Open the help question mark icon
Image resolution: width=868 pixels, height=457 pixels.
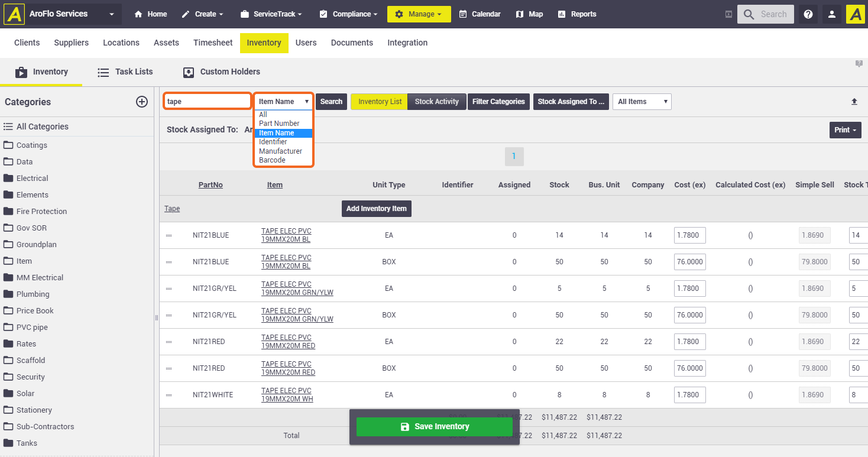tap(808, 14)
